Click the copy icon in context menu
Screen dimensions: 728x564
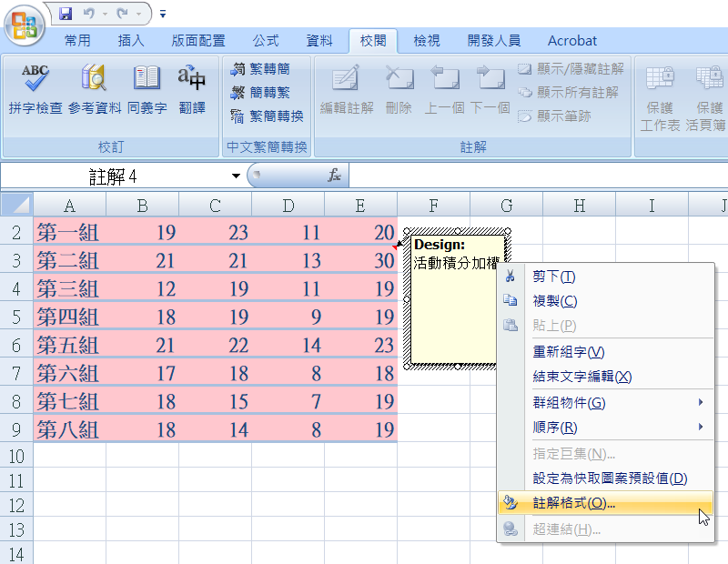511,300
